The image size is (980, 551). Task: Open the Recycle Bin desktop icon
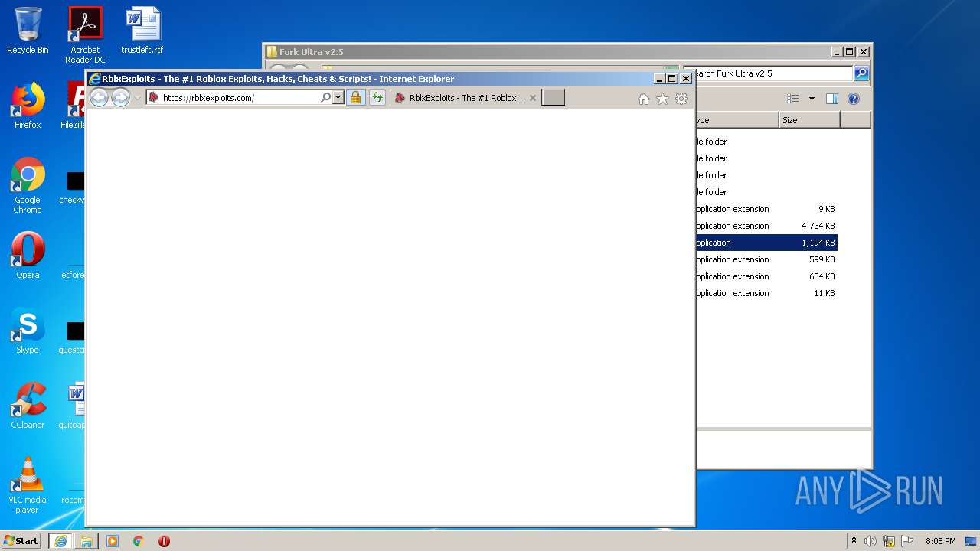[28, 31]
